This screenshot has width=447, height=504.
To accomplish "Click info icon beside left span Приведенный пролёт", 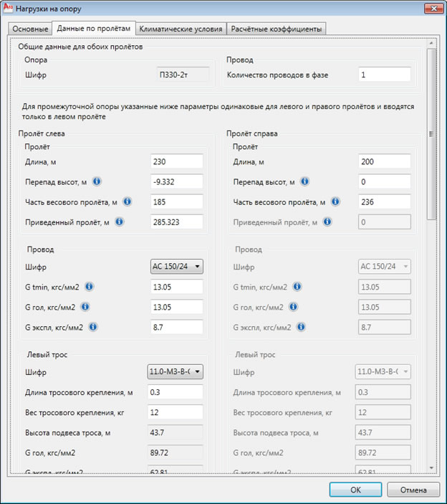I will (x=119, y=222).
